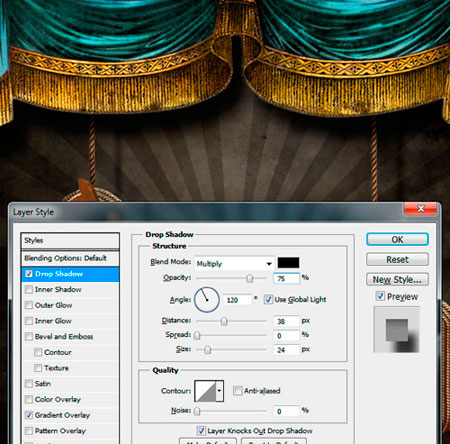Click the Spread value field
Viewport: 450px width, 444px height.
287,336
